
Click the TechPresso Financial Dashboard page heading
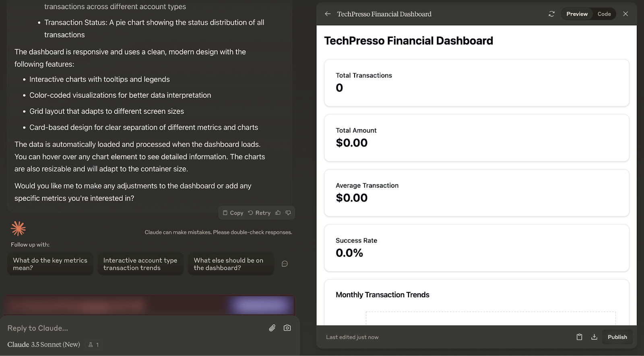pyautogui.click(x=409, y=41)
